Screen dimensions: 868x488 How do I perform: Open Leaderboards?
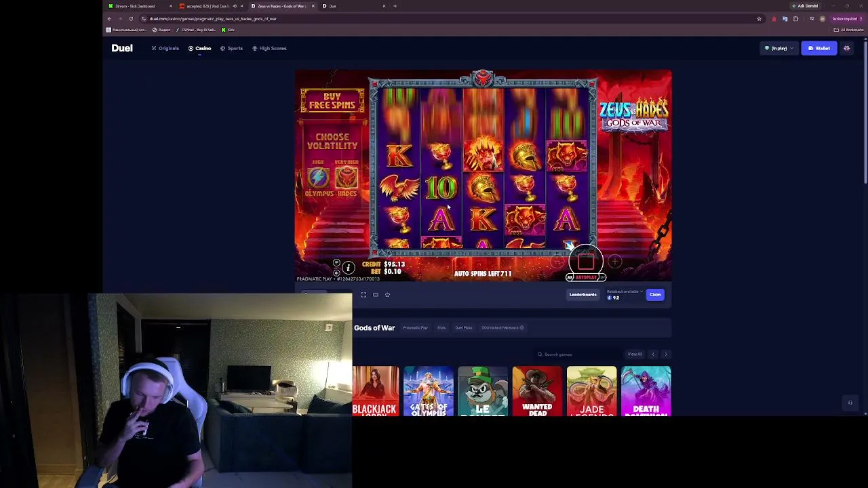tap(583, 295)
